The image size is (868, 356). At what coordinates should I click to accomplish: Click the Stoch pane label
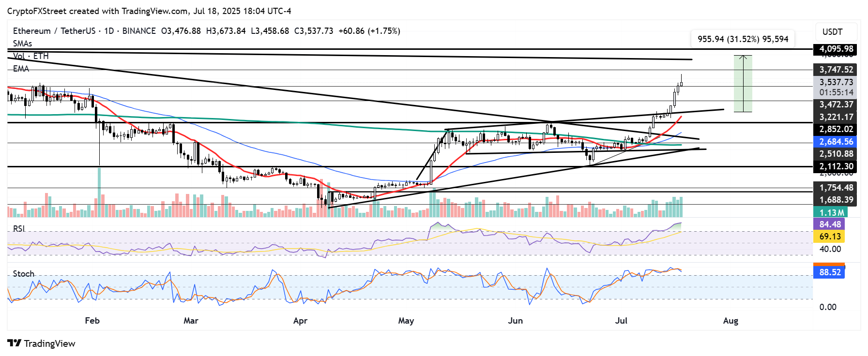(23, 274)
